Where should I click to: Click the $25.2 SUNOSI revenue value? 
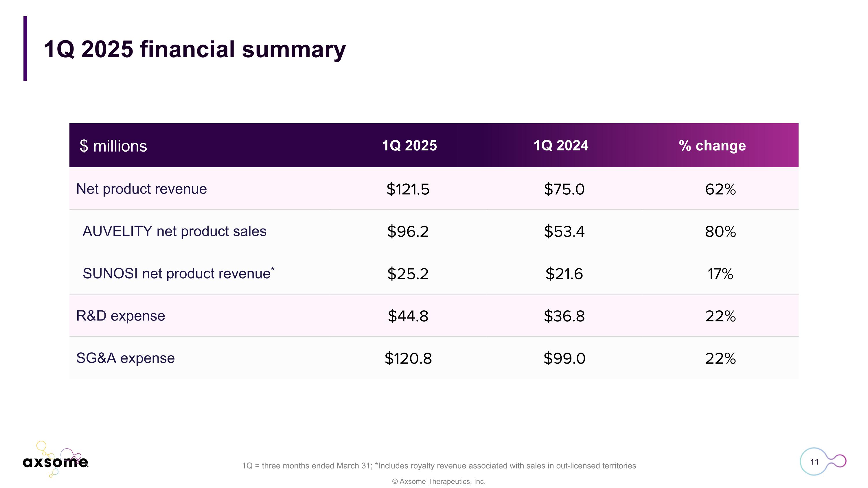[x=408, y=273]
